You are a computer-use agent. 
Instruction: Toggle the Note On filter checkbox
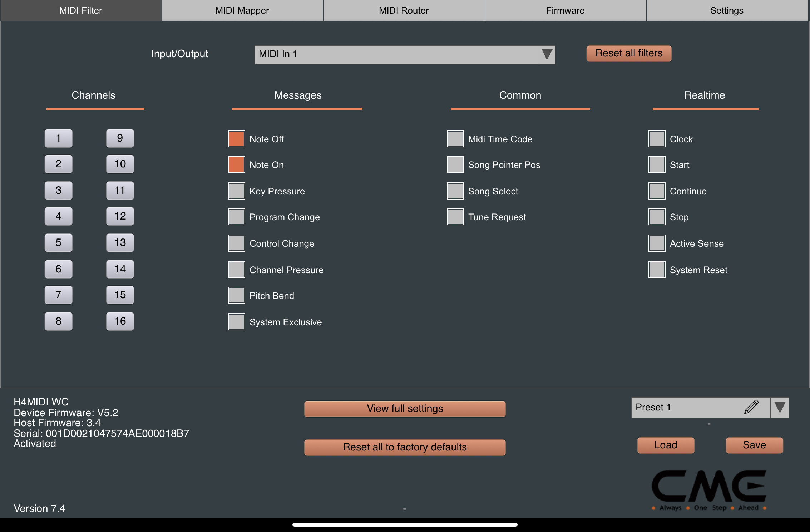[x=237, y=164]
